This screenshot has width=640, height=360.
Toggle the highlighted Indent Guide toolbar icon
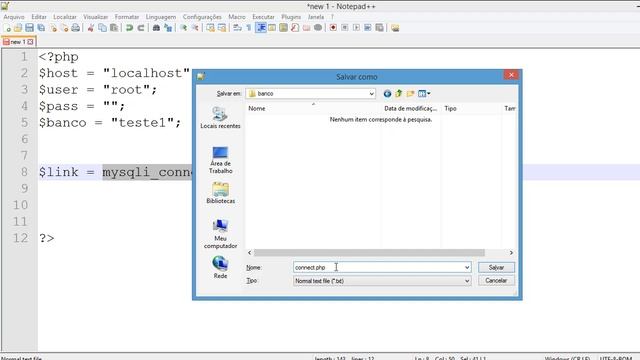[261, 28]
